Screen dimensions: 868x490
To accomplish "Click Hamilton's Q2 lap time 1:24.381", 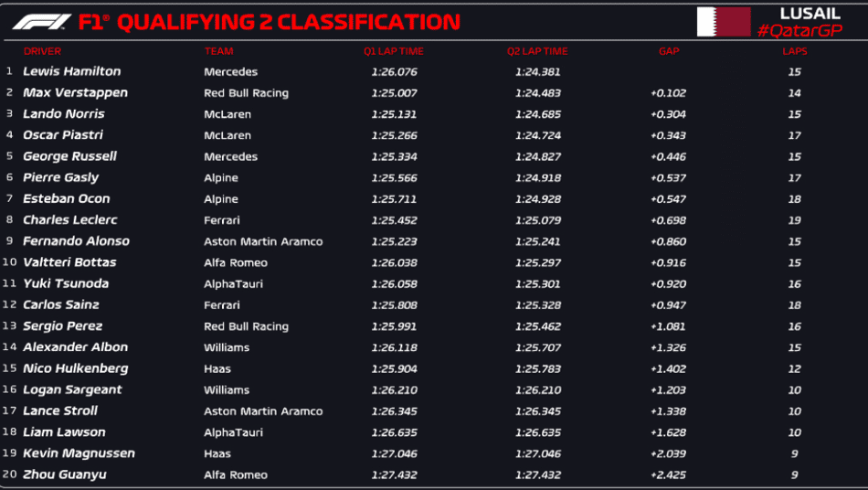I will [x=537, y=72].
